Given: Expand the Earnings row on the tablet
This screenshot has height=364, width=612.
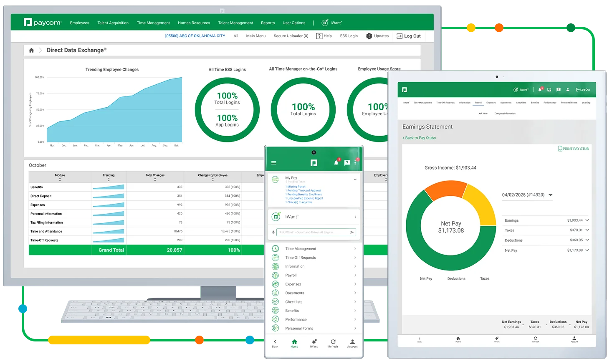Looking at the screenshot, I should tap(587, 220).
